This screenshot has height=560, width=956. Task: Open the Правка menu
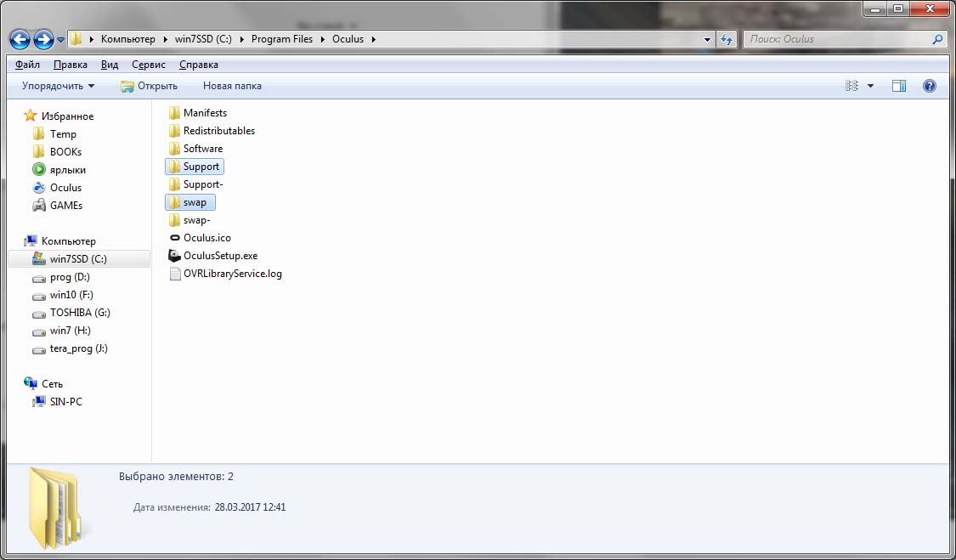tap(71, 64)
